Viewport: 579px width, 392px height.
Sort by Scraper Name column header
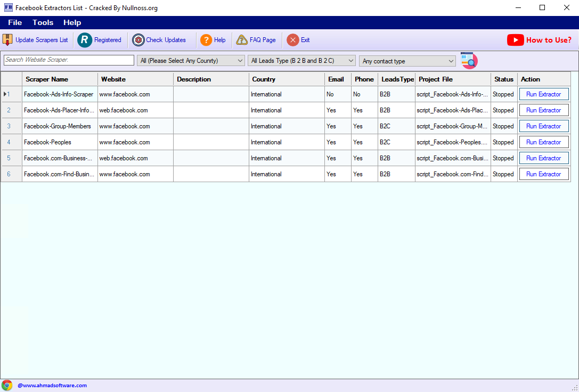60,79
